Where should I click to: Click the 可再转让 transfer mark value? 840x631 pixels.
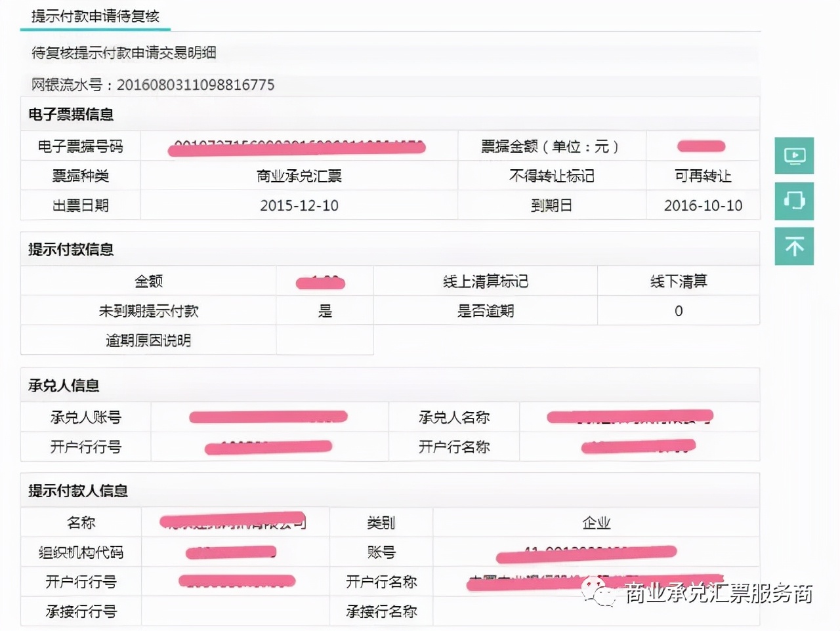point(703,176)
